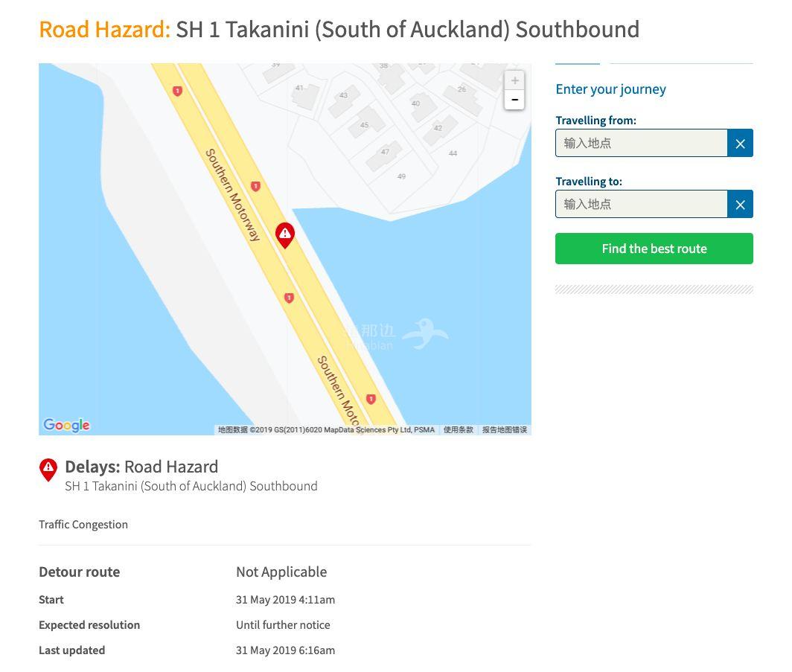Click house number 43 on the map
Screen dimensions: 792x672
pyautogui.click(x=343, y=95)
